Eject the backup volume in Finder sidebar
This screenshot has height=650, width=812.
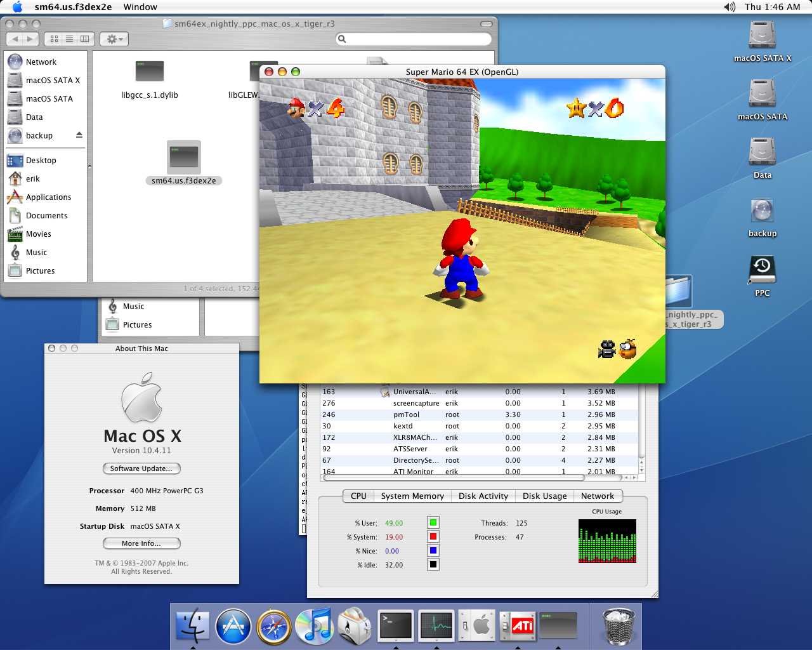point(79,135)
